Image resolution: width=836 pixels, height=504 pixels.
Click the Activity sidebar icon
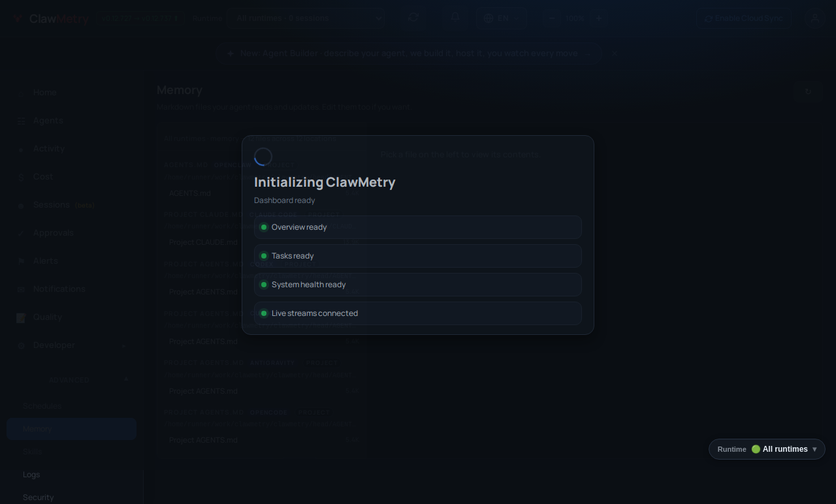[21, 149]
